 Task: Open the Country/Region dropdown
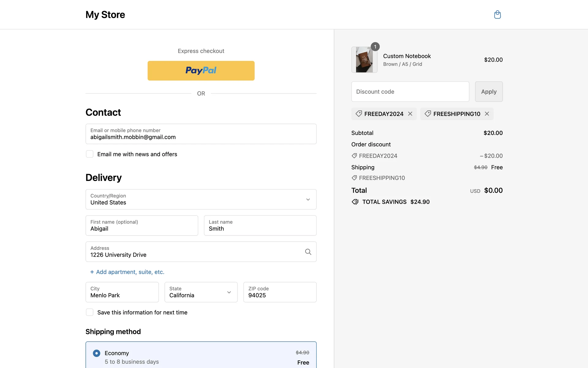[201, 199]
